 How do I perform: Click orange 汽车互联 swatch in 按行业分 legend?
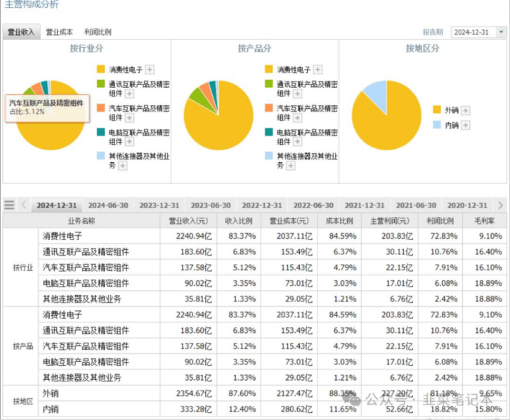pyautogui.click(x=101, y=108)
